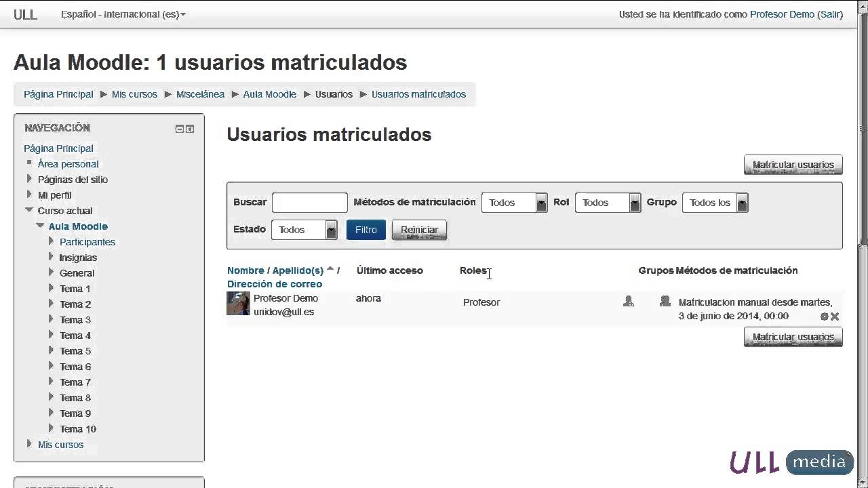Expand the Insignias node
868x488 pixels.
click(51, 257)
